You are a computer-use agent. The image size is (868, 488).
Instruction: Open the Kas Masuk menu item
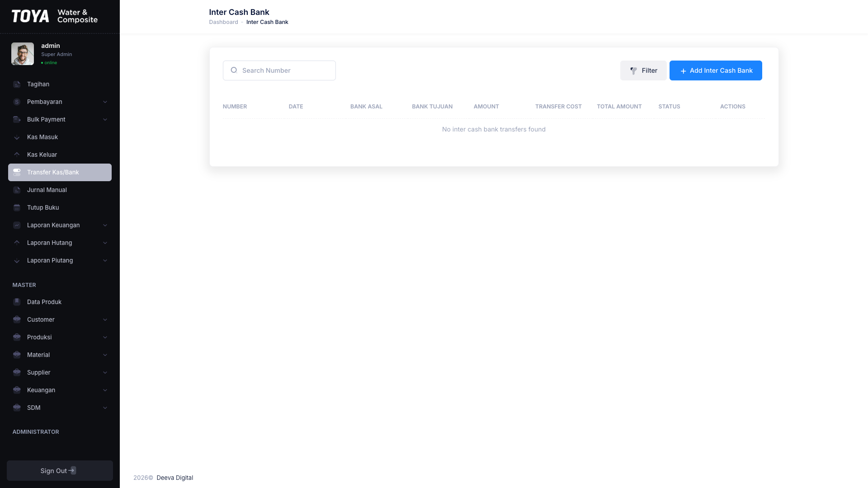60,137
